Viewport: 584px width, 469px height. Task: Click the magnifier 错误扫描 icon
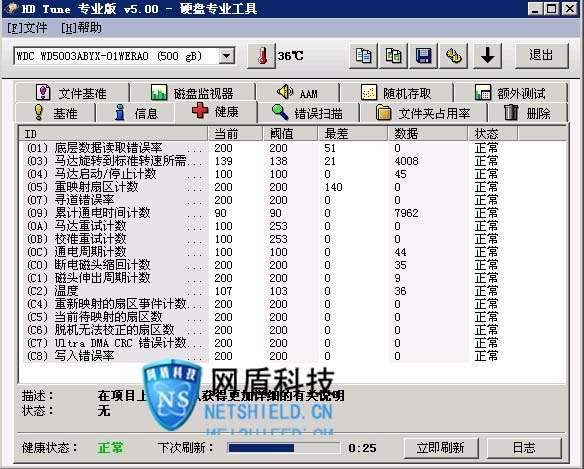280,112
